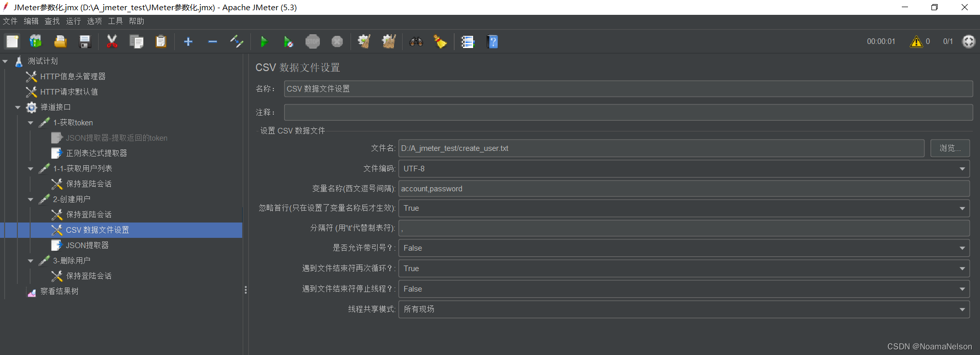Open the Function helper dialog icon

coord(468,41)
